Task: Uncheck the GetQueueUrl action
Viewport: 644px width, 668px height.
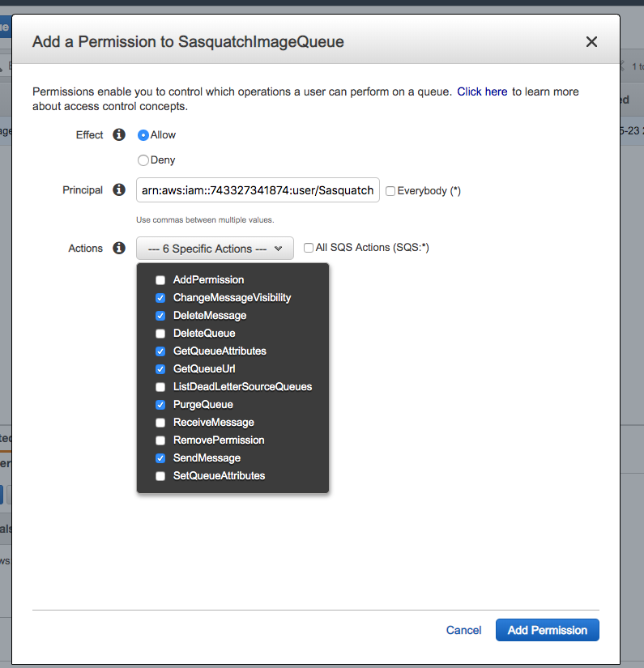Action: (x=160, y=369)
